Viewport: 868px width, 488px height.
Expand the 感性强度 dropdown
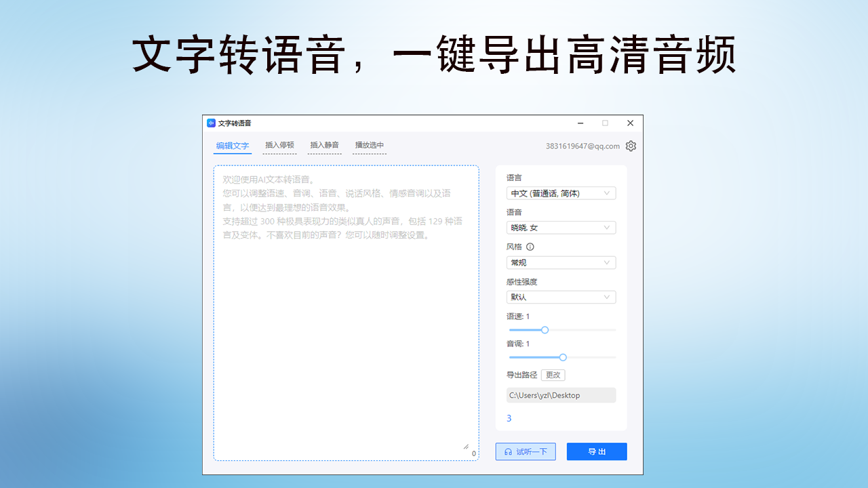tap(561, 297)
